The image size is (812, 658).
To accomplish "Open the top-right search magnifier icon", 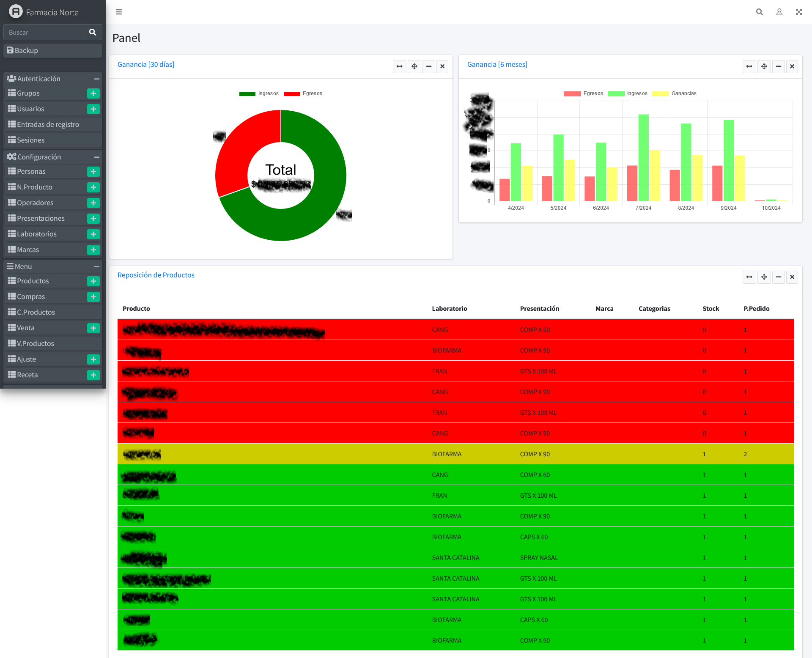I will point(760,12).
